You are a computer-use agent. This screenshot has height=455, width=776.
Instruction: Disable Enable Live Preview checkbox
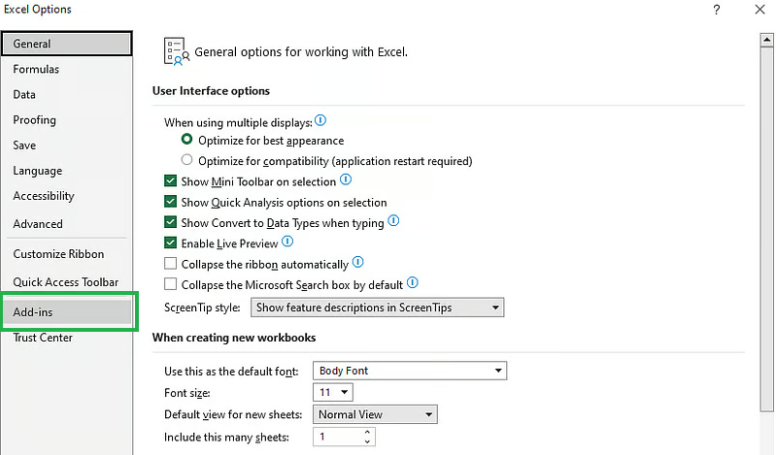click(x=170, y=243)
